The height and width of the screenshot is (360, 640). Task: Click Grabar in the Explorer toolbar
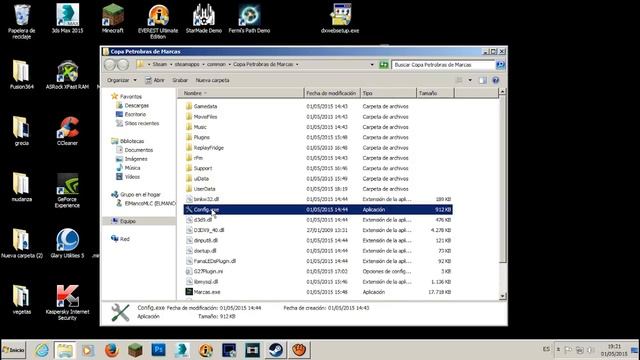pyautogui.click(x=180, y=80)
